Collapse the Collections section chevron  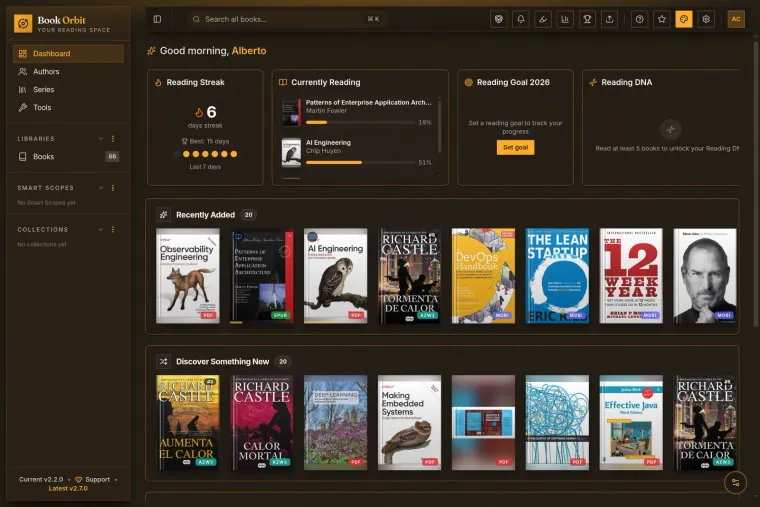coord(101,229)
